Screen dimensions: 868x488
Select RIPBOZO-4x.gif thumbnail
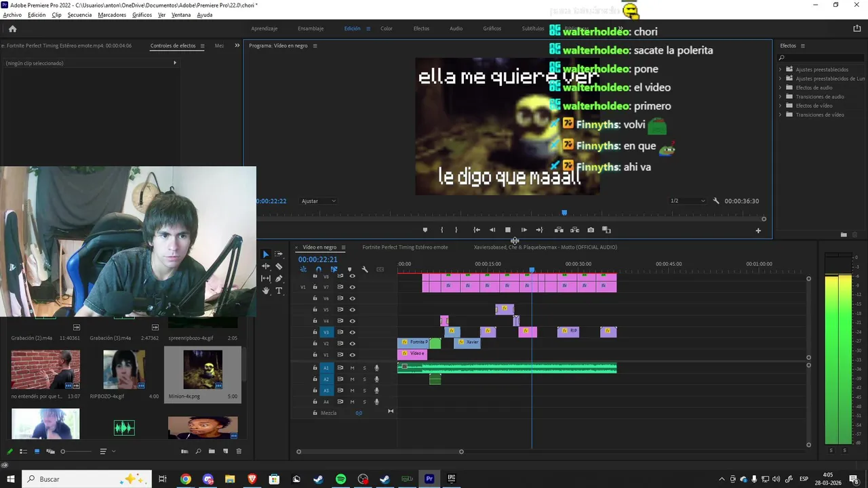click(124, 369)
